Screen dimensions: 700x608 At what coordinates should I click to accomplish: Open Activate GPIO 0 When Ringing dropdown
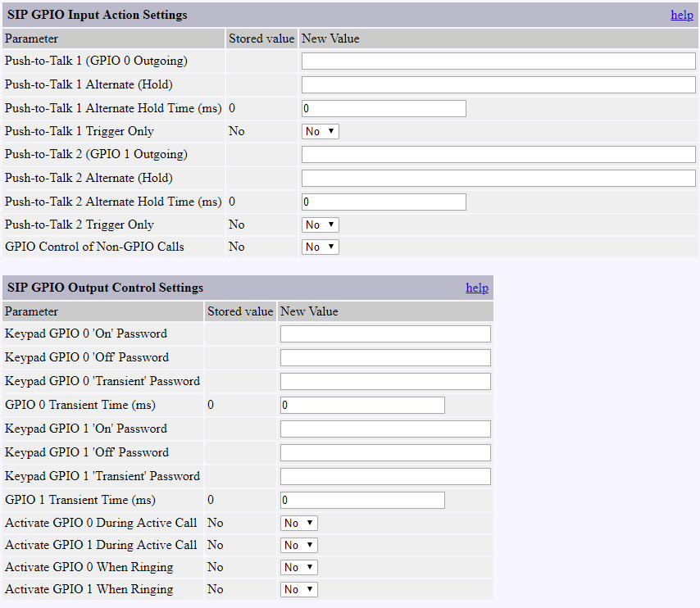(298, 567)
